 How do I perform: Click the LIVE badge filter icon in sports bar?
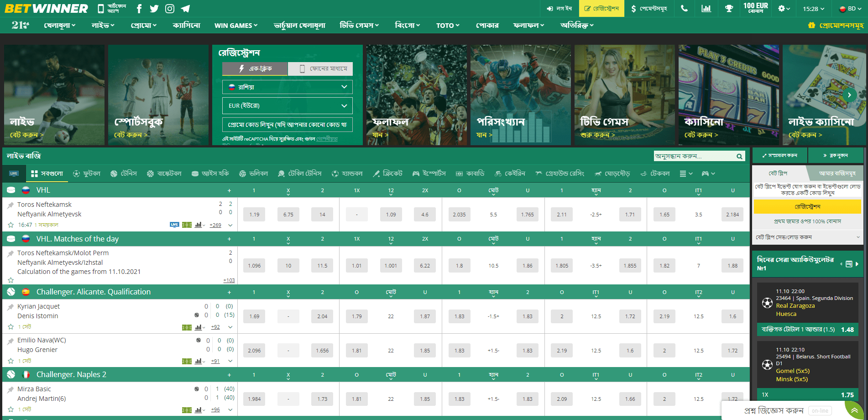pos(14,173)
